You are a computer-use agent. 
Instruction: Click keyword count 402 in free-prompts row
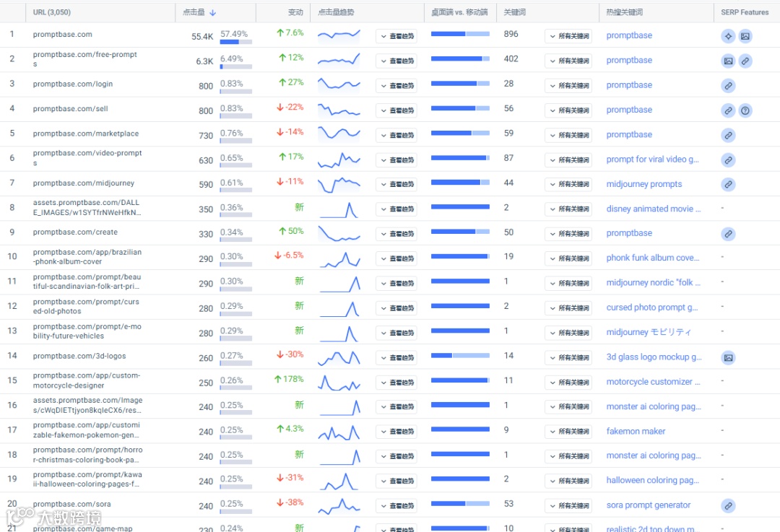coord(511,58)
